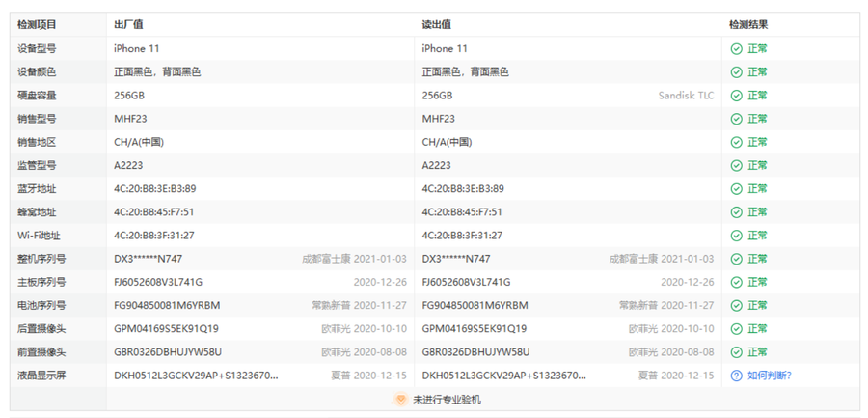Image resolution: width=868 pixels, height=418 pixels.
Task: Click the 读出值 column header
Action: [437, 25]
